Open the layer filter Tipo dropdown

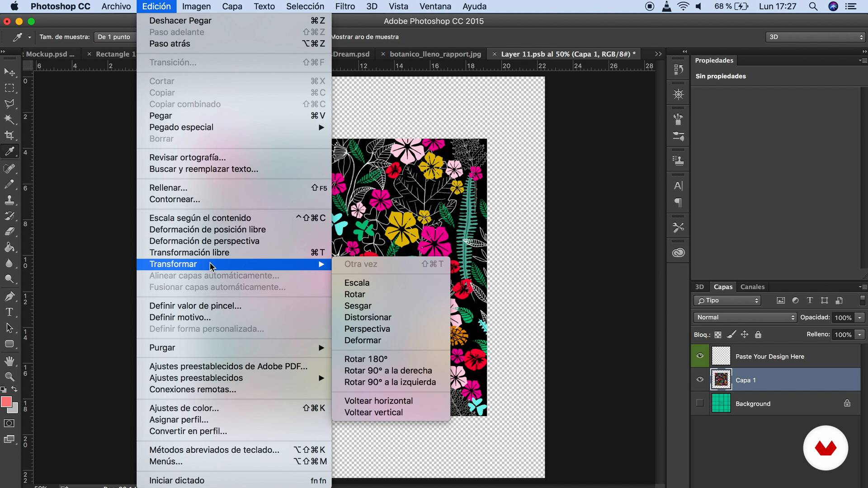click(x=727, y=300)
